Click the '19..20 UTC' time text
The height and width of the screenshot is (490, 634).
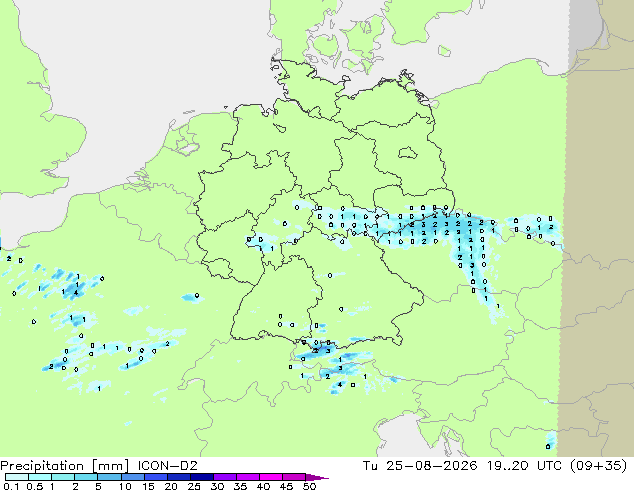(x=524, y=466)
